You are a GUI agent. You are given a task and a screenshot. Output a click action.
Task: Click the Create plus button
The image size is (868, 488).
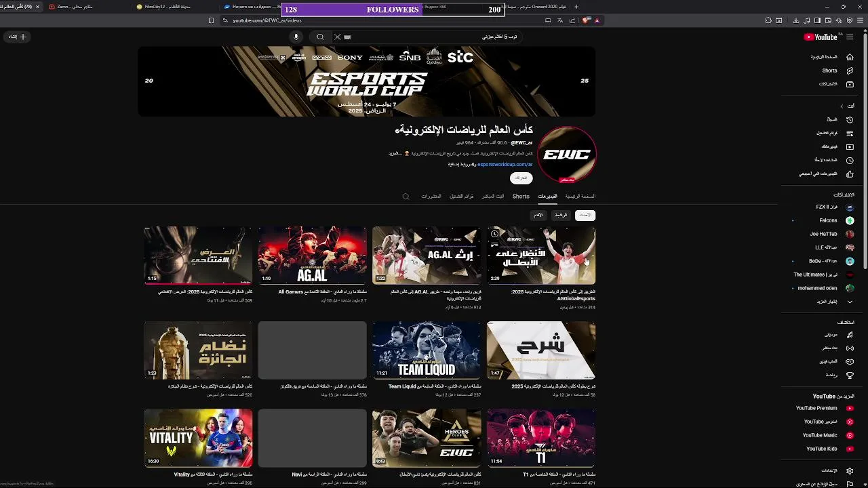(x=18, y=37)
